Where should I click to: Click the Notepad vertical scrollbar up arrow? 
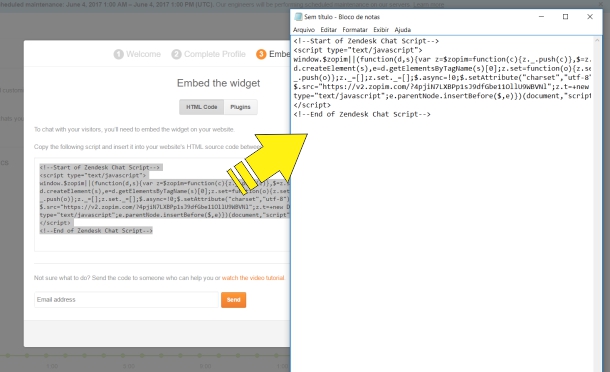597,40
